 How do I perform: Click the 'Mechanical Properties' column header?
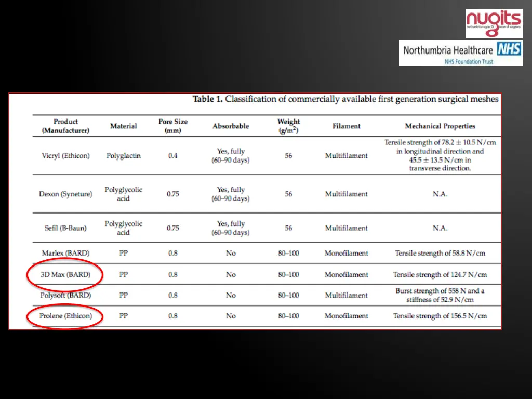(x=440, y=126)
